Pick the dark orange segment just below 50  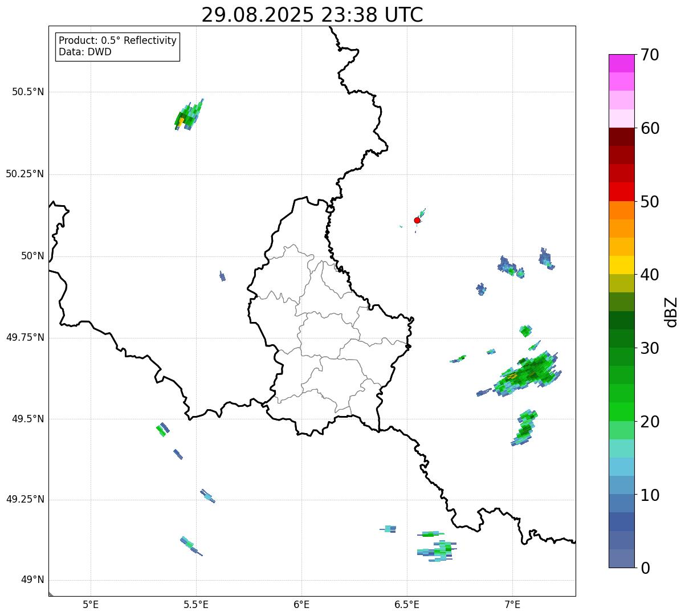tap(622, 210)
